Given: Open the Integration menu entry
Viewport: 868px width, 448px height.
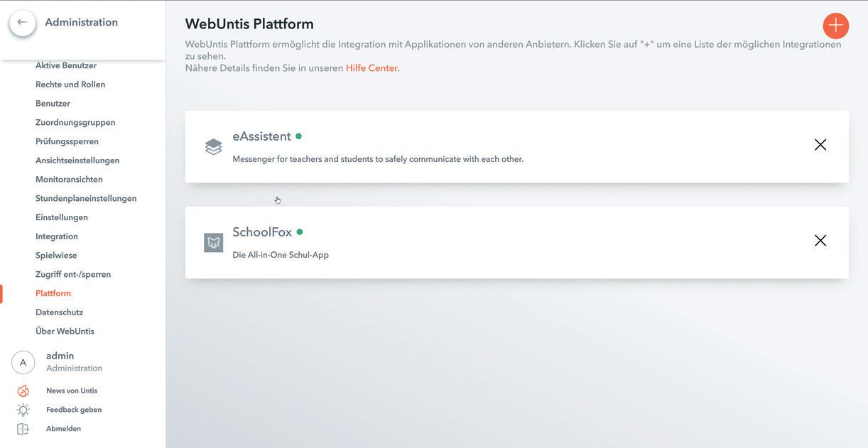Looking at the screenshot, I should coord(57,236).
